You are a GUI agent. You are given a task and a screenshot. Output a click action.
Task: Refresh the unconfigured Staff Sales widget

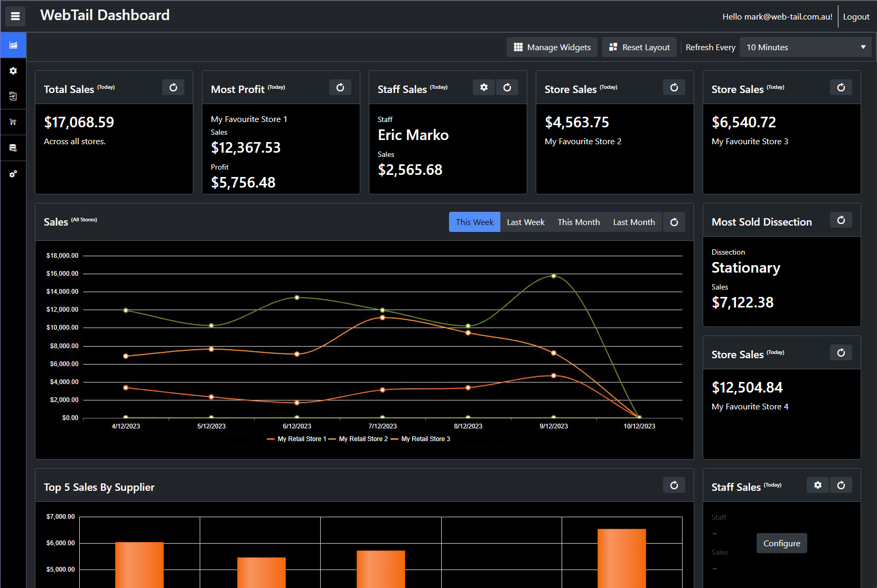coord(841,486)
